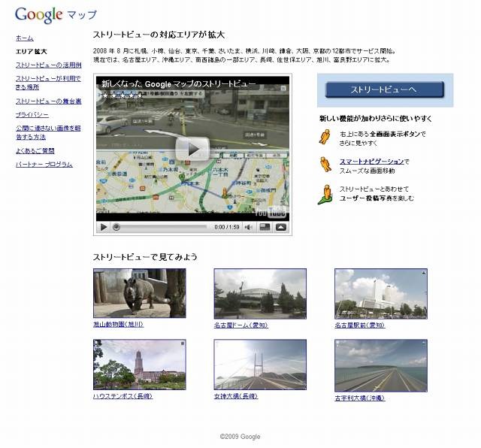Open the 旭山動物園(旭川) link
481x448 pixels.
coord(119,324)
